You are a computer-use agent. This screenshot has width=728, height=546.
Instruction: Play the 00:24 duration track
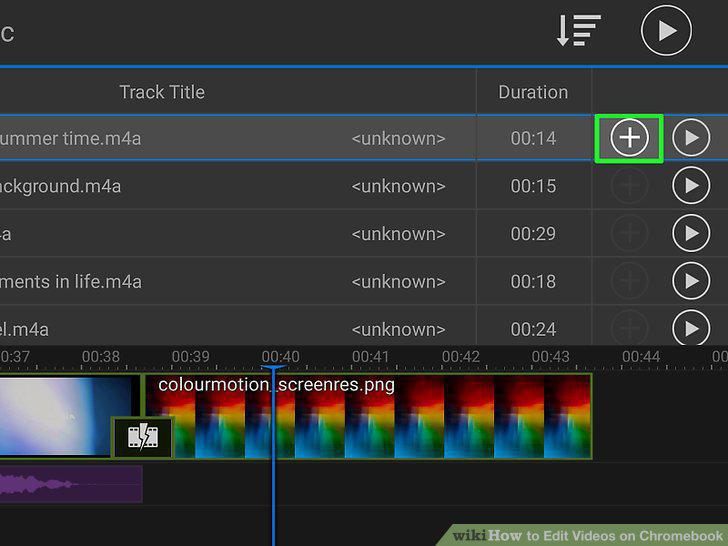tap(691, 328)
